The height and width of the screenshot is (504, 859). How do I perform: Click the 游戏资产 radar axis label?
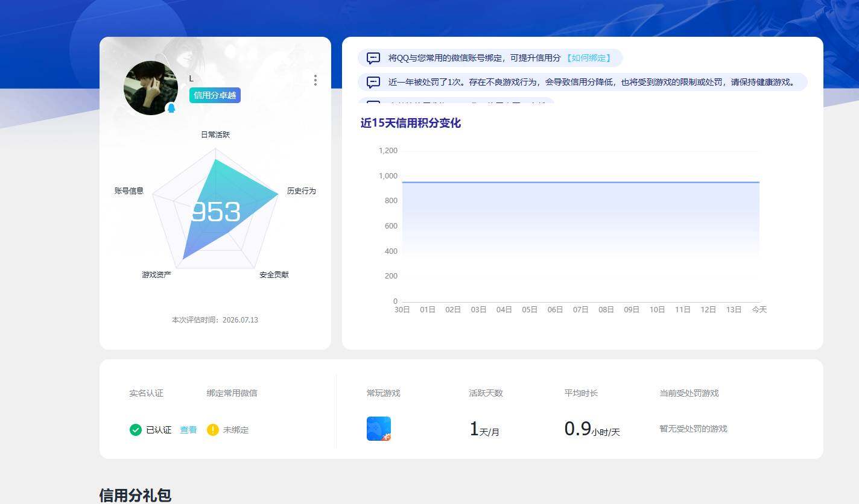(x=156, y=274)
